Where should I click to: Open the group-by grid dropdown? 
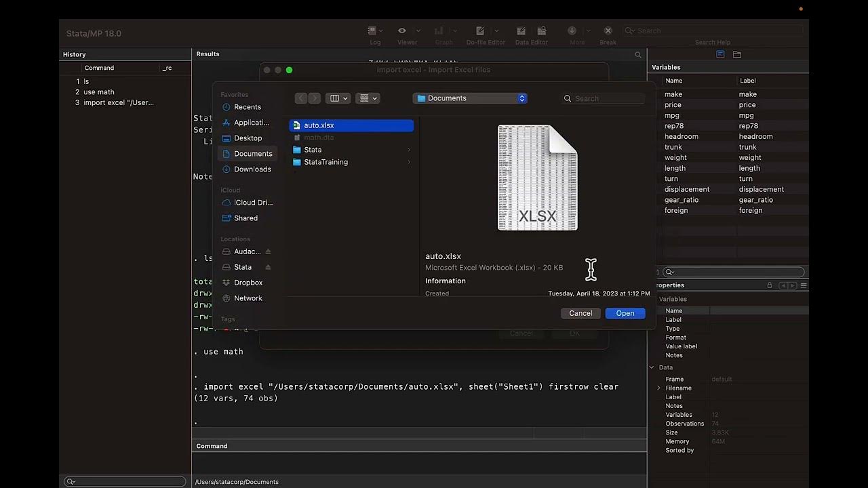(x=368, y=98)
